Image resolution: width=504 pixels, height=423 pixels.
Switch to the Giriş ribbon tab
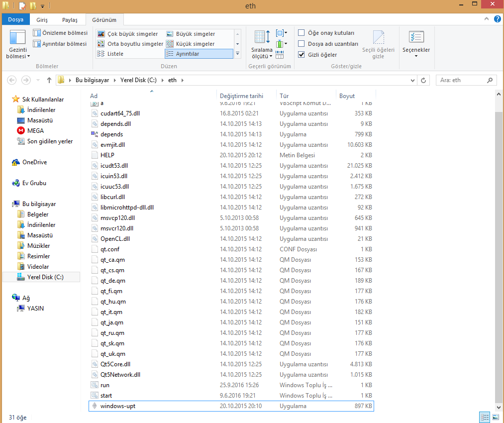pos(42,20)
